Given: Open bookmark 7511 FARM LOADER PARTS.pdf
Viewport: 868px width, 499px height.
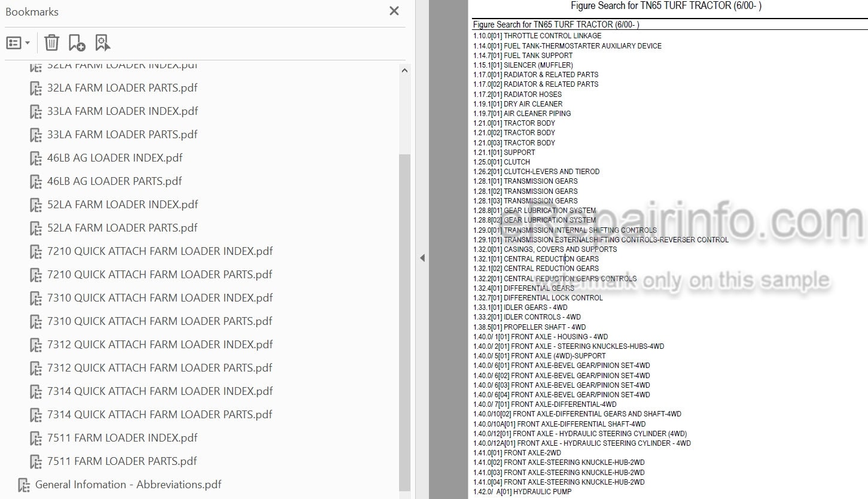Looking at the screenshot, I should (122, 461).
